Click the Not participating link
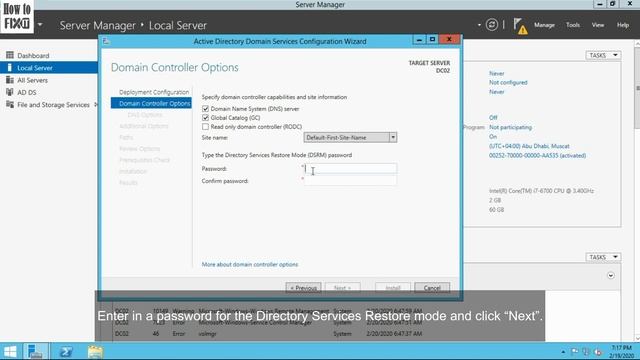Viewport: 640px width, 360px height. tap(510, 127)
